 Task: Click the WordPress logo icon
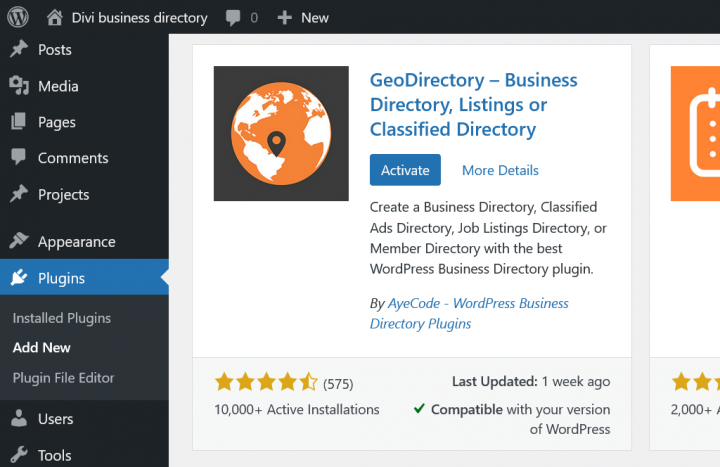[19, 17]
